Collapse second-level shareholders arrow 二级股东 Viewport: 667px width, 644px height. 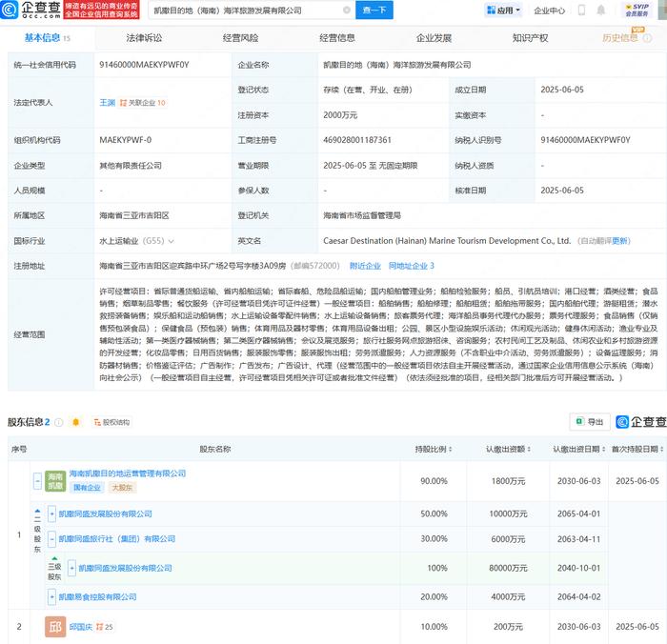[37, 512]
